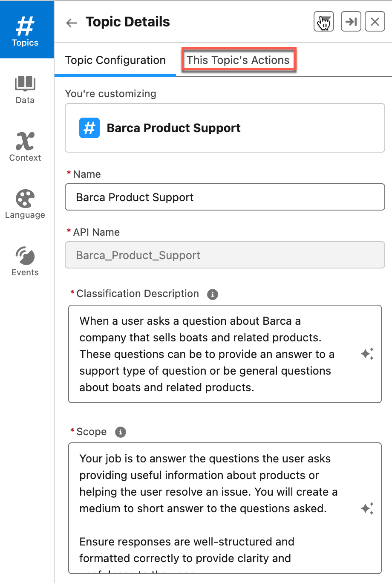
Task: Click the blue hash Barca Product Support icon
Action: click(89, 128)
